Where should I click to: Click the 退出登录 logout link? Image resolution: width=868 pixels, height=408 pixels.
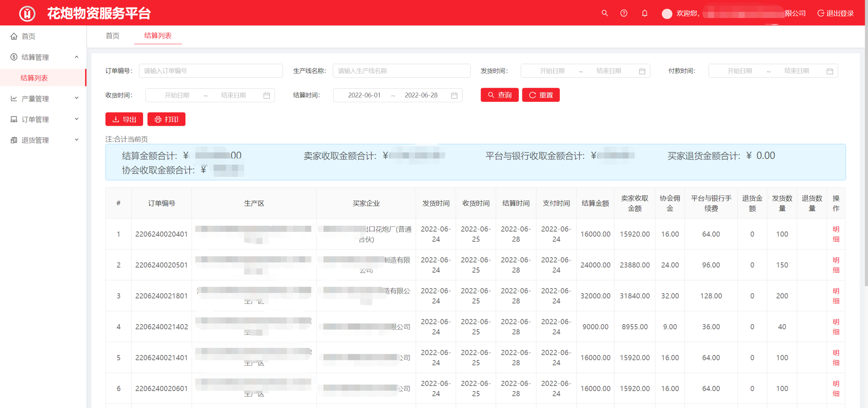click(836, 13)
